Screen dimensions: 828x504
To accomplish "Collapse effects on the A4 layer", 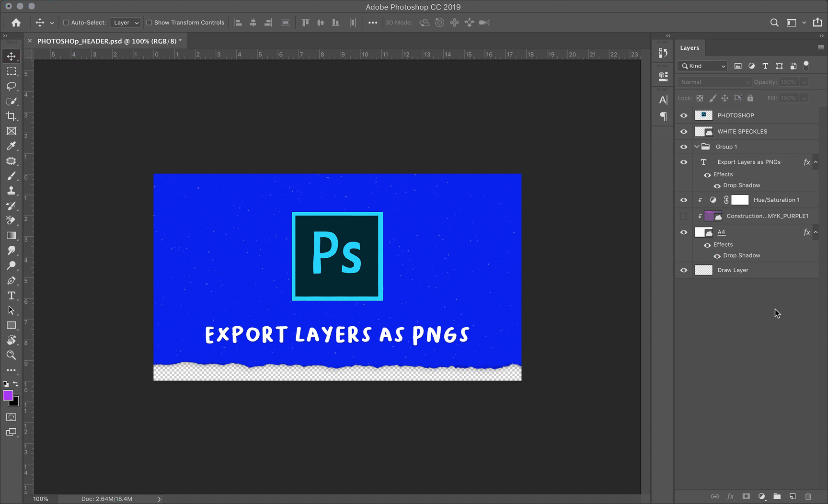I will pyautogui.click(x=816, y=232).
